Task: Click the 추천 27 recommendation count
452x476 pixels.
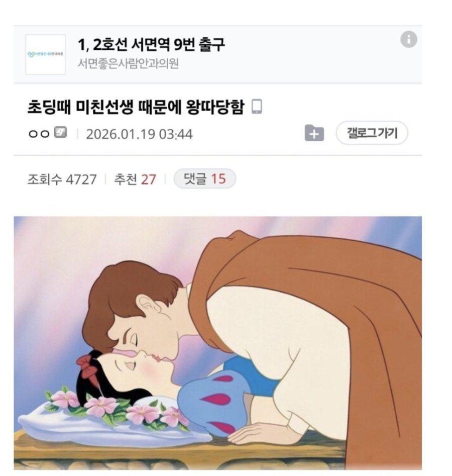Action: pyautogui.click(x=135, y=179)
